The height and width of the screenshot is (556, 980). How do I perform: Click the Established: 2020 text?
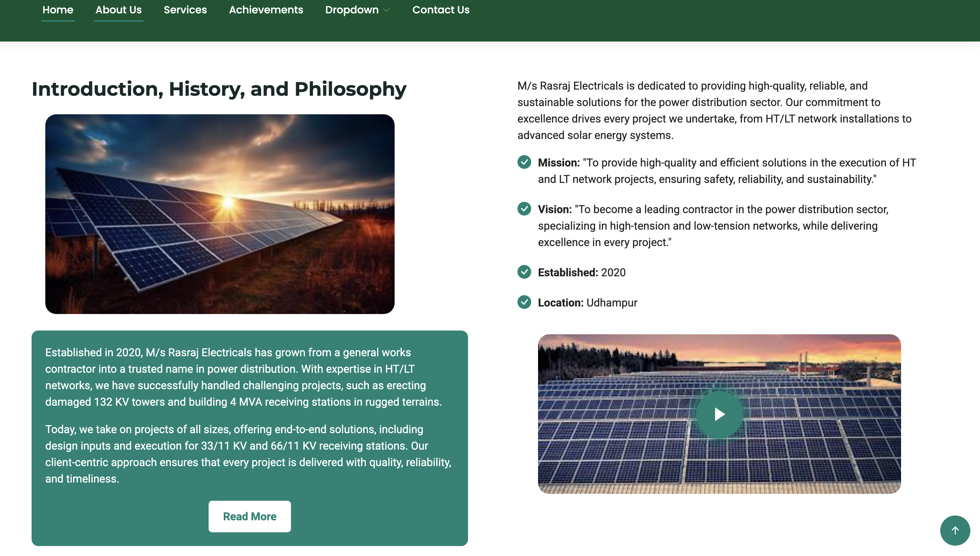pyautogui.click(x=581, y=272)
